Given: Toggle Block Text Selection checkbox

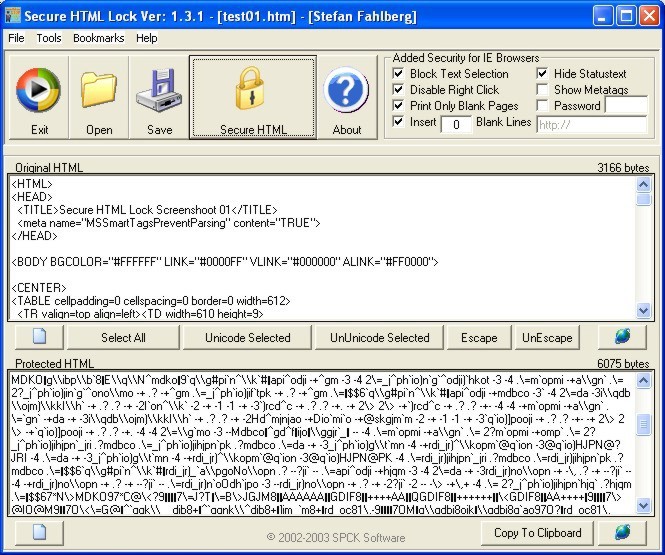Looking at the screenshot, I should pos(398,73).
